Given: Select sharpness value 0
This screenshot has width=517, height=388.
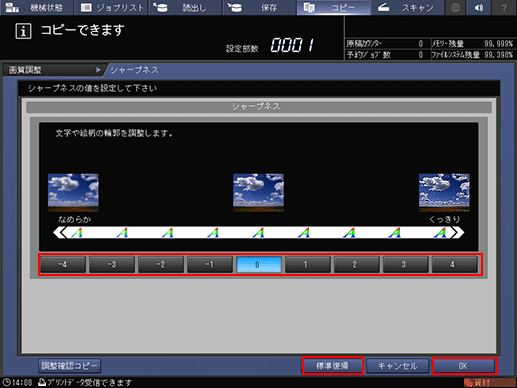Looking at the screenshot, I should click(x=259, y=265).
